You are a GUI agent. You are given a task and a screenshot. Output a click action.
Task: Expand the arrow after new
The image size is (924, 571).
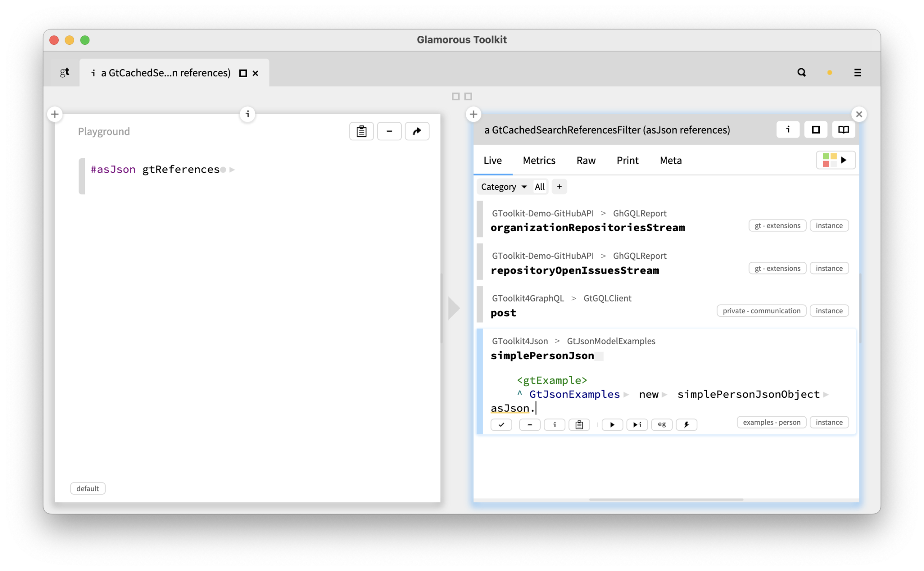click(x=665, y=394)
